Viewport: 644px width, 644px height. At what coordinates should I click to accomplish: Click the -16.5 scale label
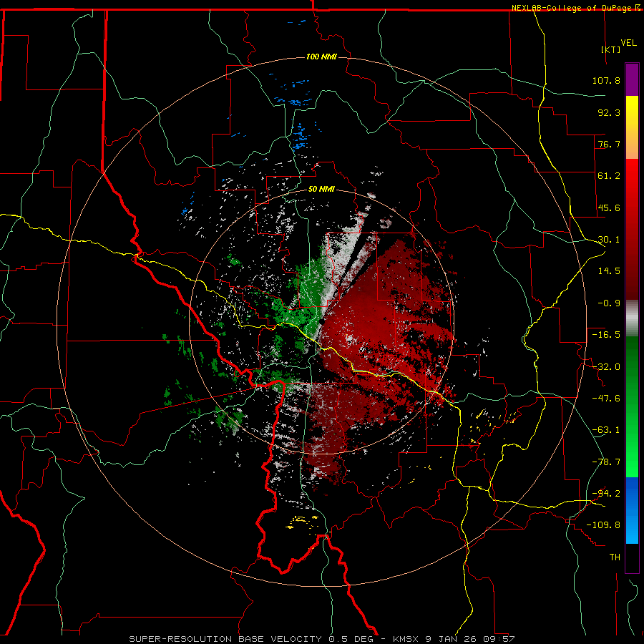[606, 335]
